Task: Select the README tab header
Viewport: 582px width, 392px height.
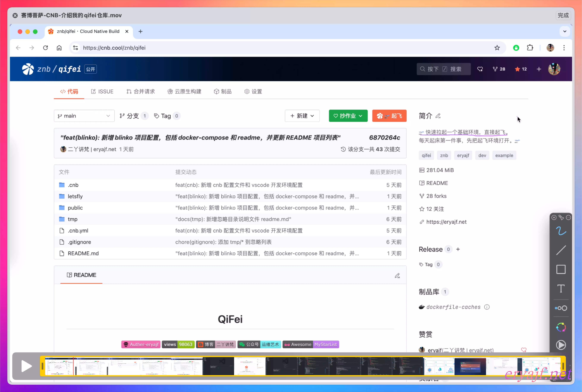Action: 81,275
